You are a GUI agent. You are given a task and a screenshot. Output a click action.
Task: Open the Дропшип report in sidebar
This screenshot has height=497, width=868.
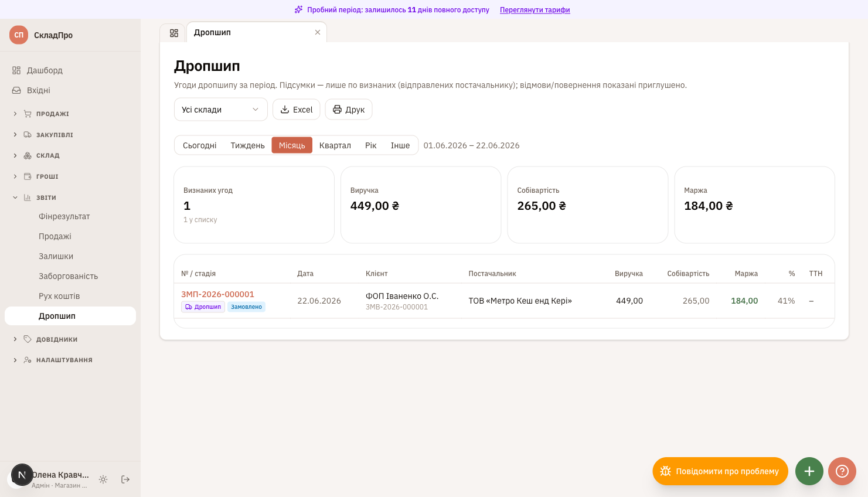tap(70, 316)
